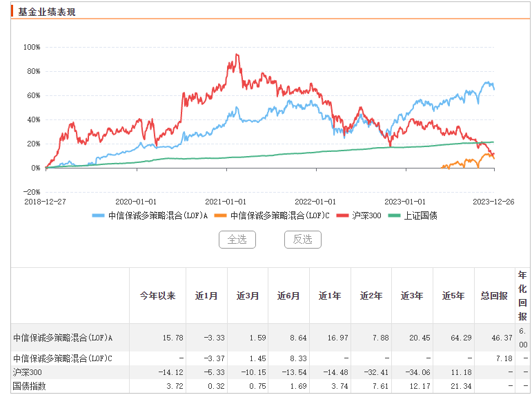Click the green legend swatch for 上证国债
The image size is (532, 395).
point(394,215)
